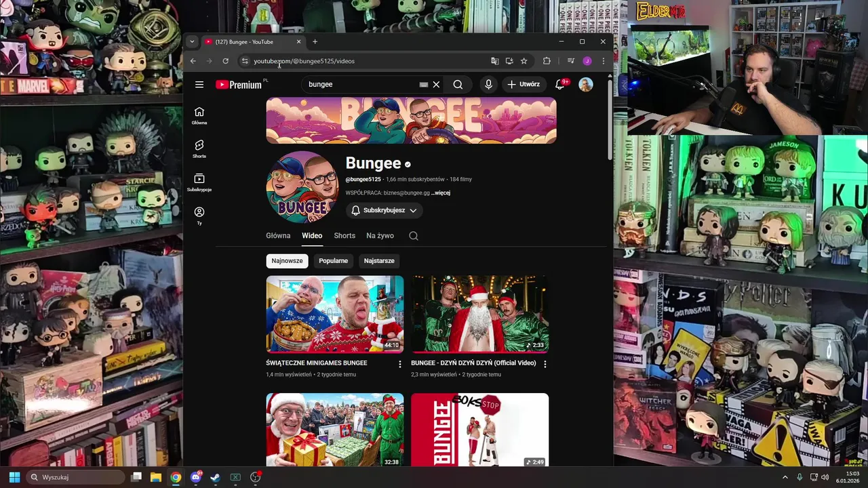This screenshot has height=488, width=868.
Task: Play the 44:10 Christmas minigames thumbnail
Action: point(335,314)
